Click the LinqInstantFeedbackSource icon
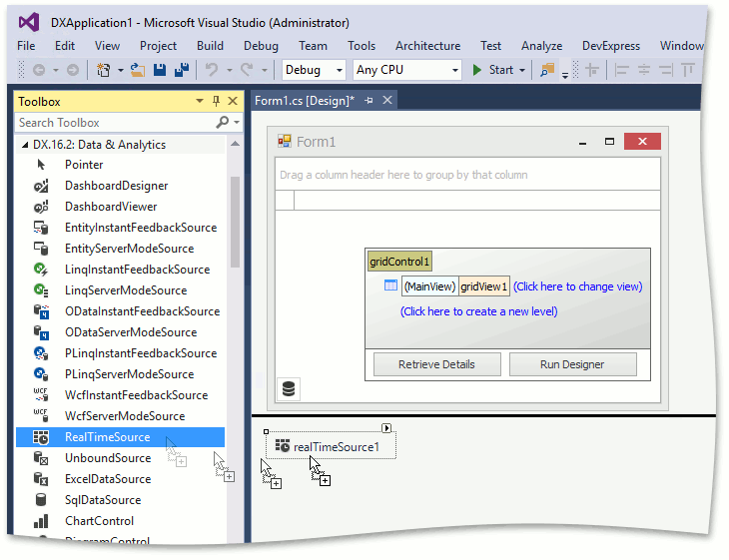 41,270
